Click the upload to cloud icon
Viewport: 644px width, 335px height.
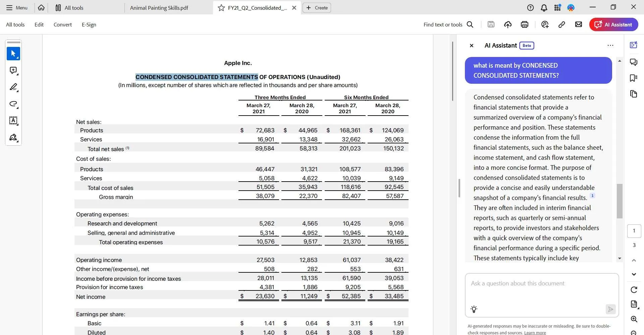point(508,24)
